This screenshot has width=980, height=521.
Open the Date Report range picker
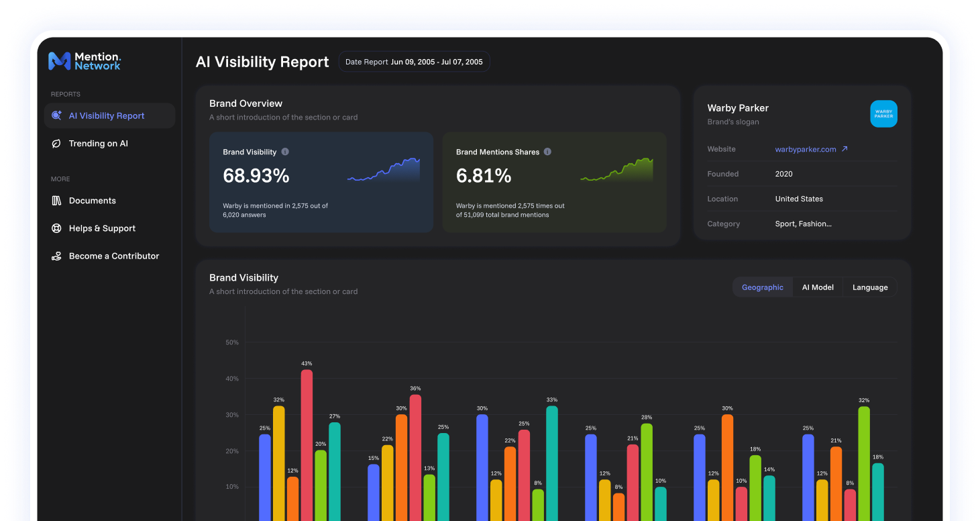tap(414, 62)
